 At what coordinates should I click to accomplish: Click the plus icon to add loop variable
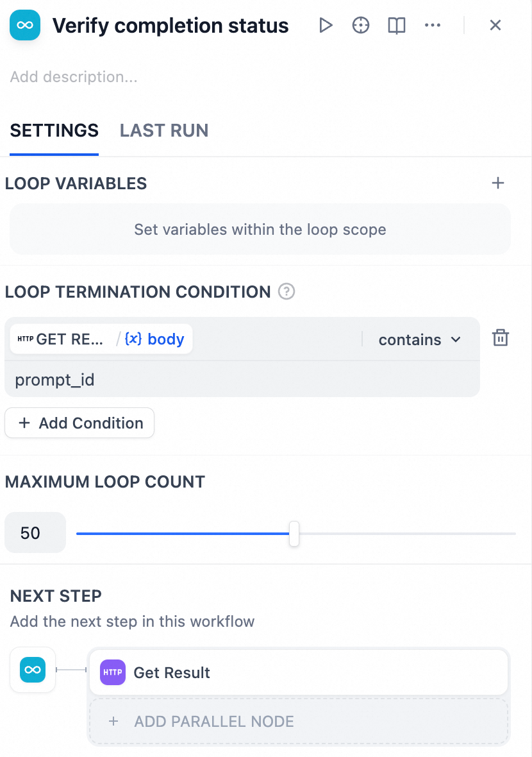(498, 183)
